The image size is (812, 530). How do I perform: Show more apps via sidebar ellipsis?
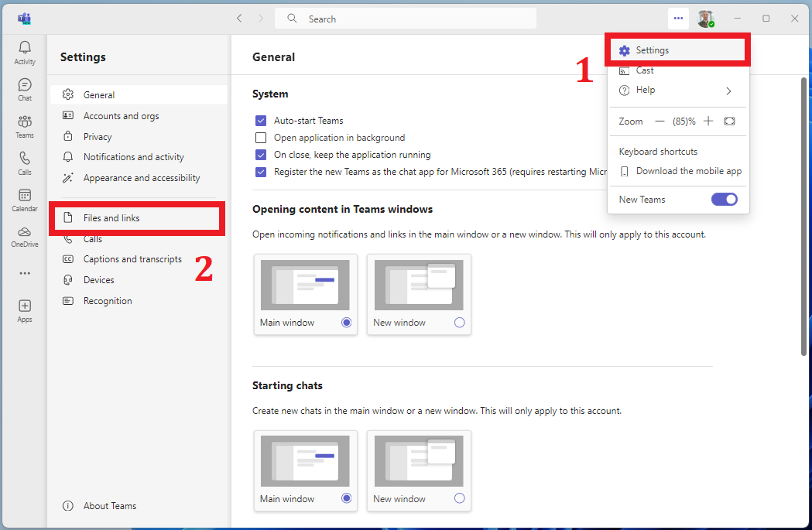[x=24, y=273]
